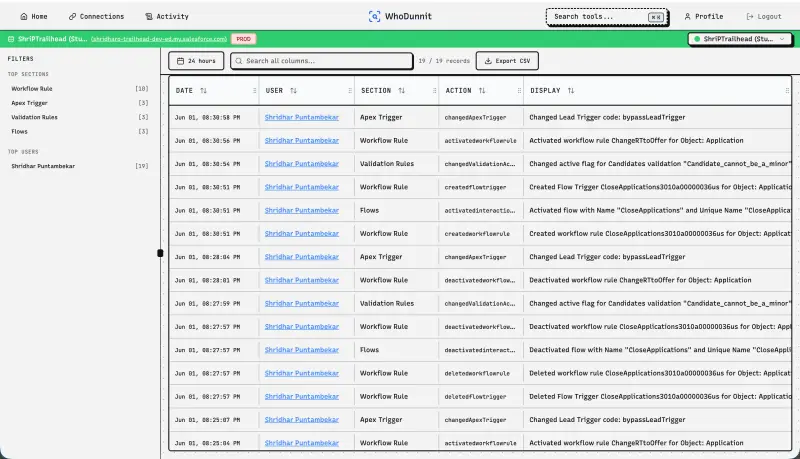Open user link in 08:30:56 PM row
Viewport: 800px width, 459px height.
click(302, 140)
